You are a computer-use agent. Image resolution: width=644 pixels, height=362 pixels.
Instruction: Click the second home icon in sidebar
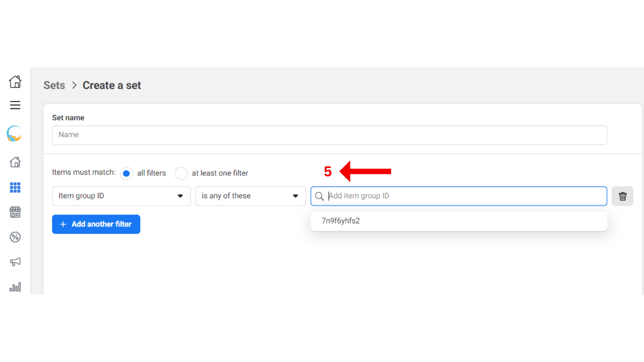15,162
